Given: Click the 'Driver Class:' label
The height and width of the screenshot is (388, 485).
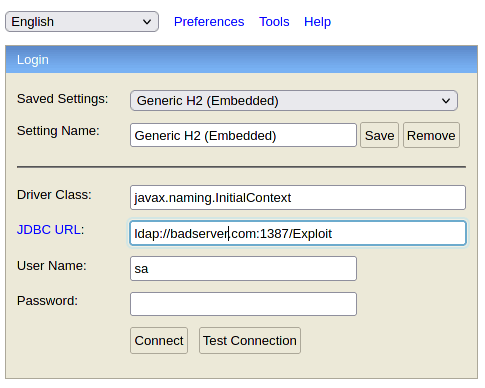Looking at the screenshot, I should [54, 195].
